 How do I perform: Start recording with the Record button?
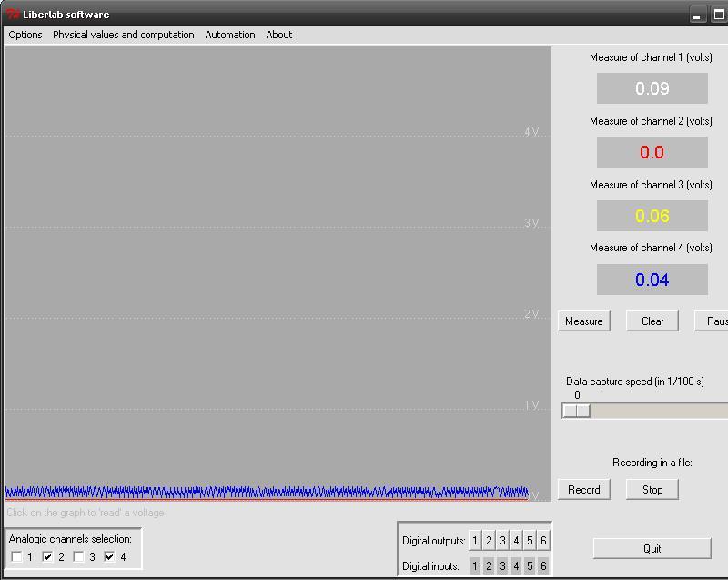point(583,489)
